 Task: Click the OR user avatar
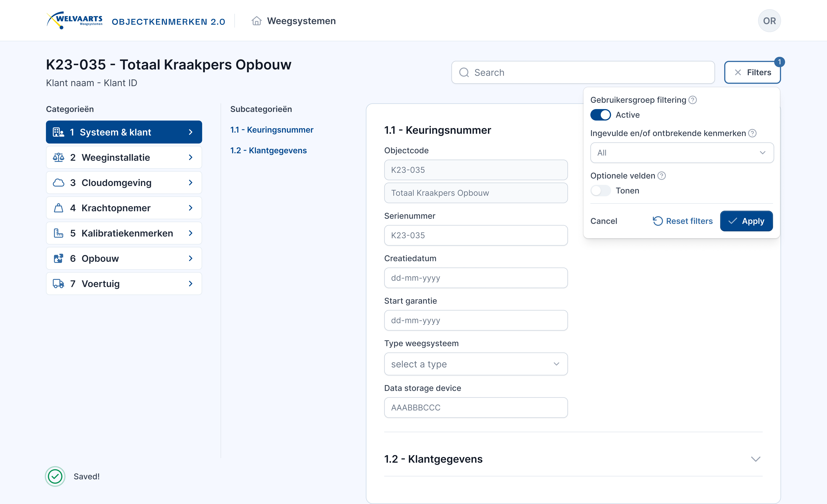(x=769, y=21)
